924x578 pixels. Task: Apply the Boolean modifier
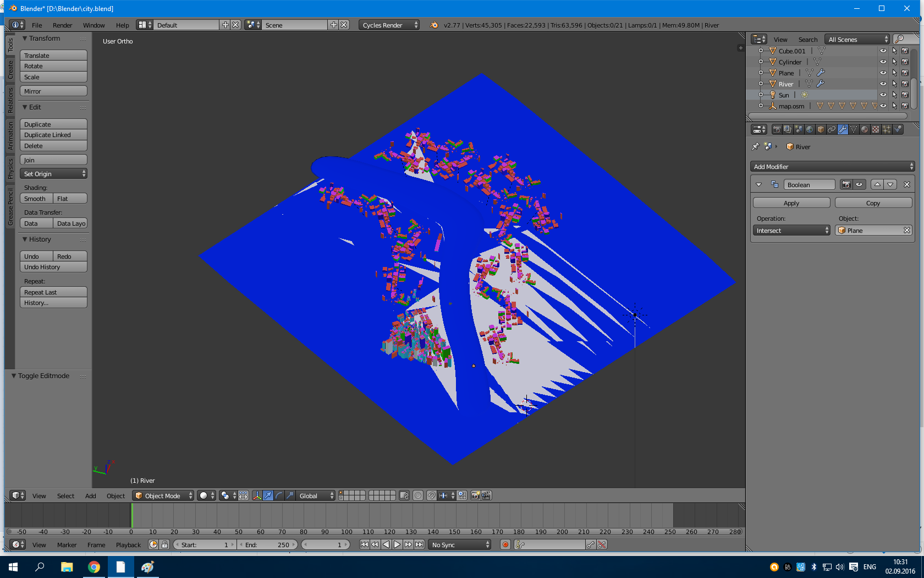[791, 203]
